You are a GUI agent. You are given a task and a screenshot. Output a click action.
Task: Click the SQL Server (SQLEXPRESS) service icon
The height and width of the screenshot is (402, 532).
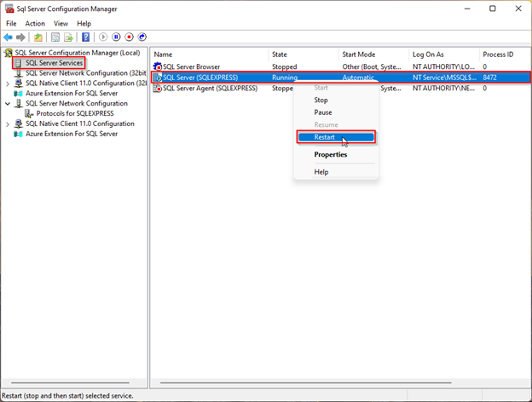[158, 78]
